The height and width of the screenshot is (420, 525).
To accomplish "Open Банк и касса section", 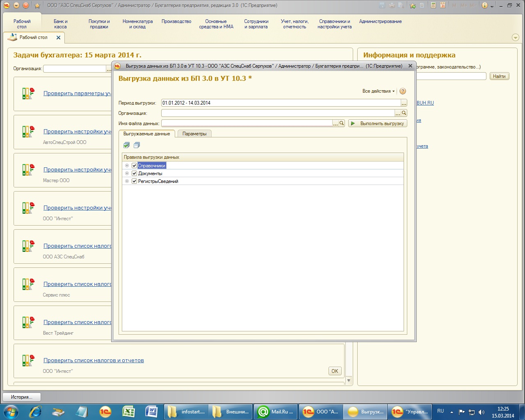I will click(60, 24).
